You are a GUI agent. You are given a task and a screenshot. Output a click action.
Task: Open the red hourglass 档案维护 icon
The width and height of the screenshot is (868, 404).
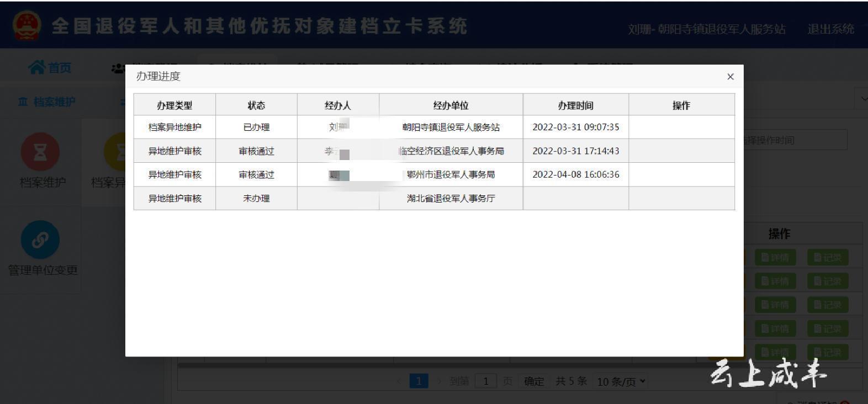coord(40,152)
